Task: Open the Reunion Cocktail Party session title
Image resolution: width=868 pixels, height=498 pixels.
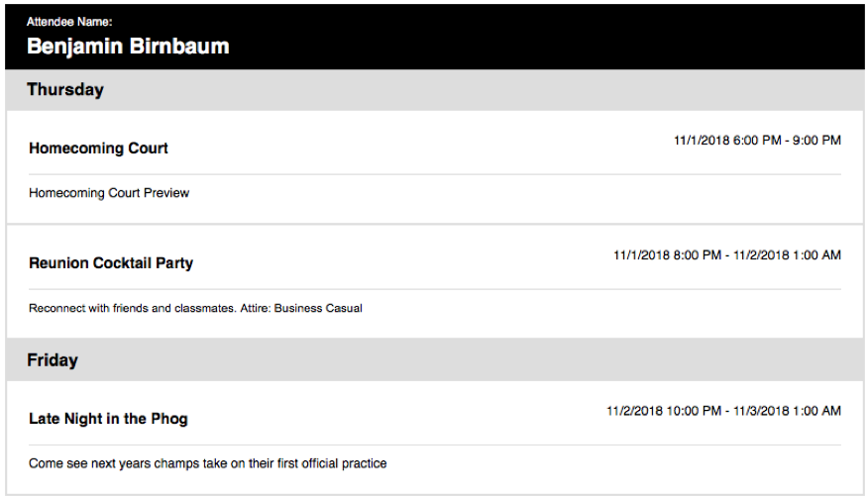Action: [111, 262]
